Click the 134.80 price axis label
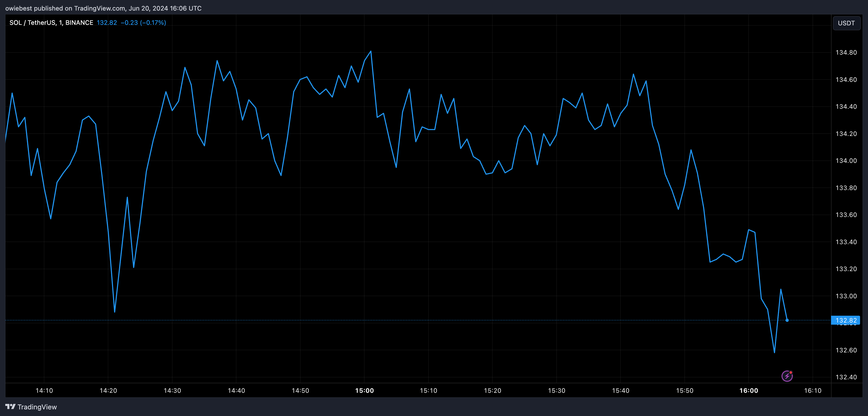 pyautogui.click(x=846, y=53)
